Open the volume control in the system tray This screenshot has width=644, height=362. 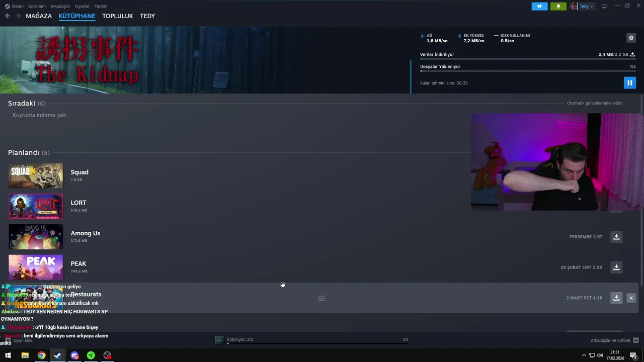[600, 355]
